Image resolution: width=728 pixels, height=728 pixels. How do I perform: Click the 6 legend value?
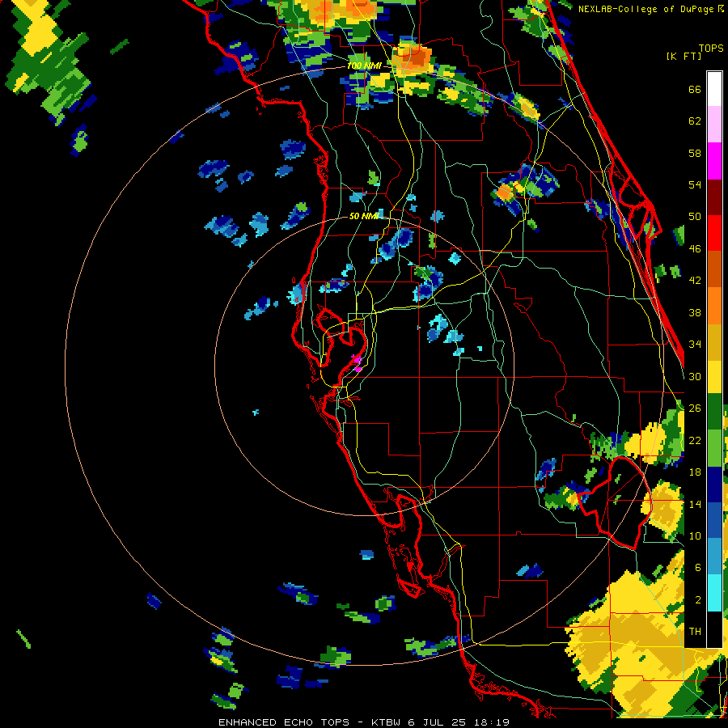point(698,568)
